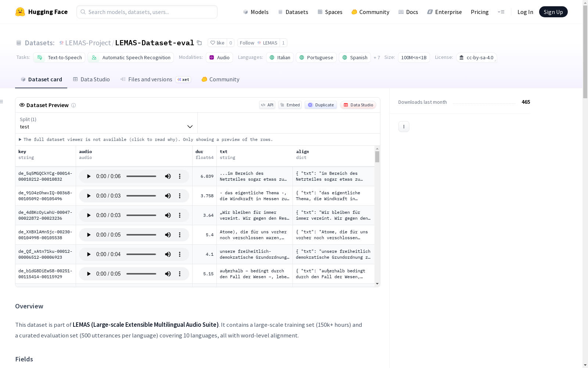Play audio for row de_XXBXlAHn5jc-00230
Image resolution: width=588 pixels, height=368 pixels.
(89, 235)
